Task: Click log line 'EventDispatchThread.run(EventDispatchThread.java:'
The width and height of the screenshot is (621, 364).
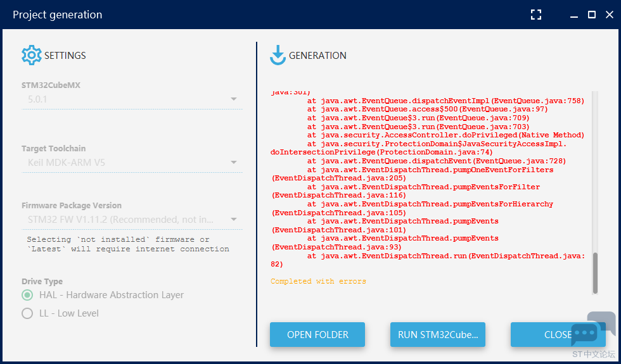Action: coord(446,256)
